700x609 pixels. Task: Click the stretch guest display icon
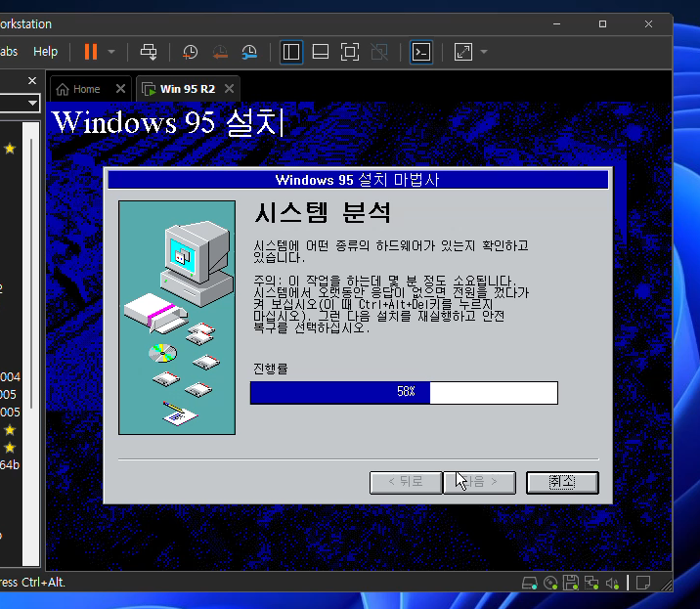[x=463, y=52]
